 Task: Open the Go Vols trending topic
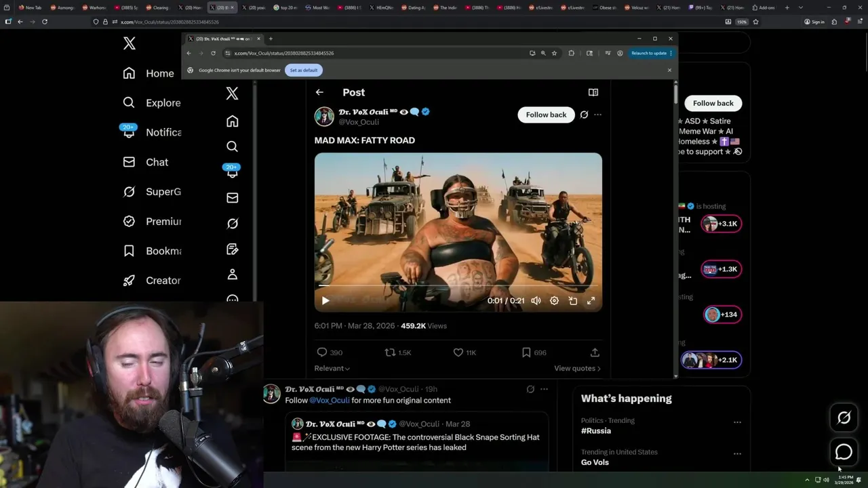595,462
